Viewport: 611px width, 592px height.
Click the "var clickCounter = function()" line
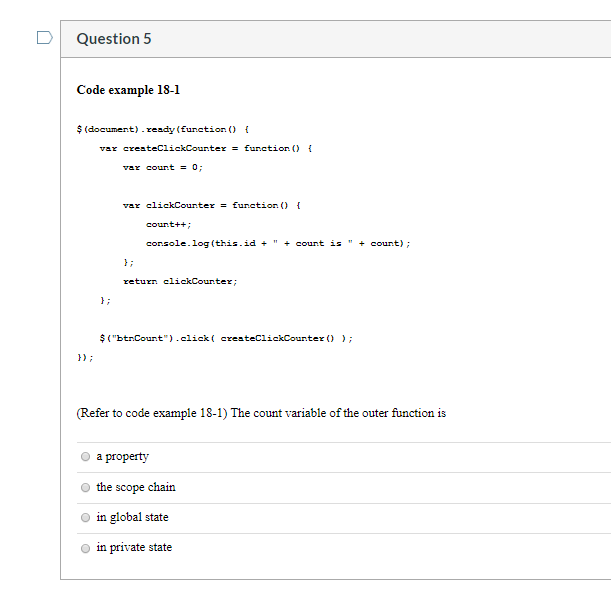coord(212,205)
